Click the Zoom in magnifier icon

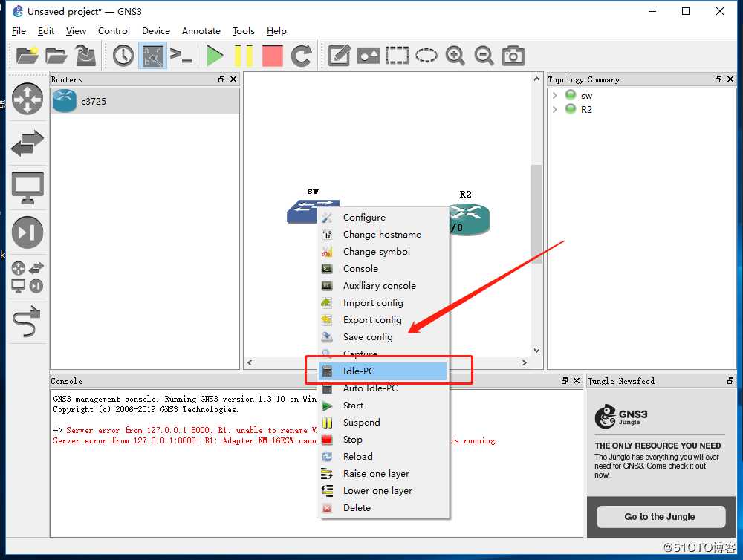pos(455,56)
